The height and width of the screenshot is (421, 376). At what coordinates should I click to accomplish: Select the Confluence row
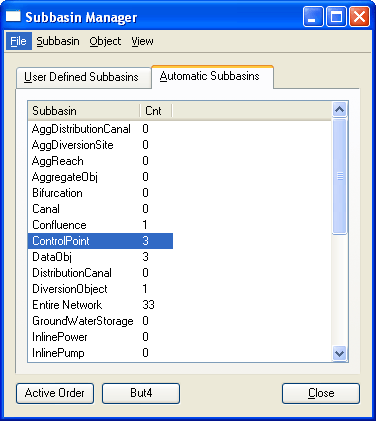click(x=100, y=225)
